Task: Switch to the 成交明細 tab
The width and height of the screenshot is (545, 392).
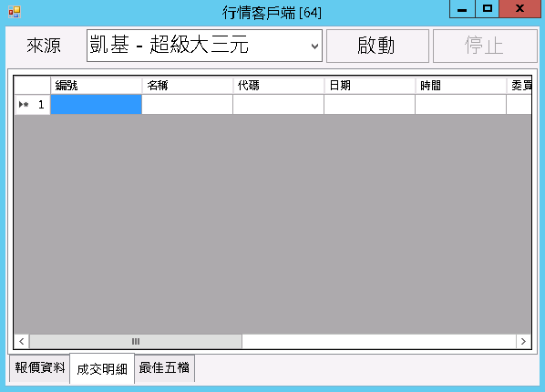Action: pos(102,368)
